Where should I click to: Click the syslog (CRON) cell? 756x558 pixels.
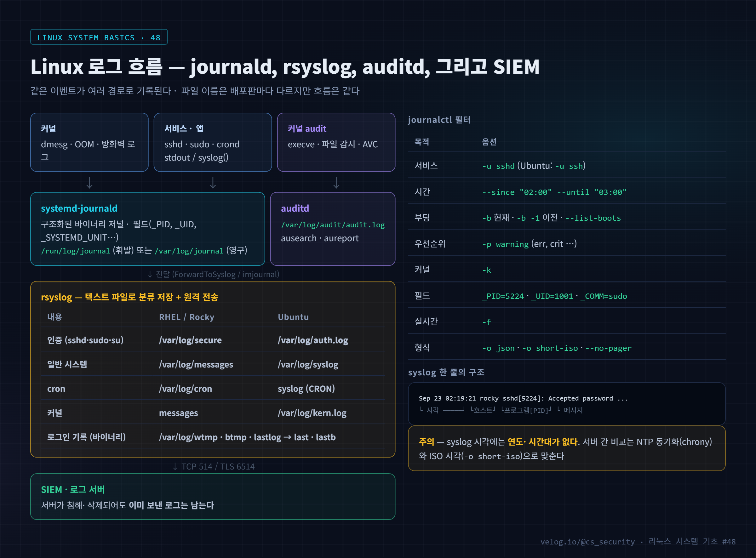[x=306, y=389]
